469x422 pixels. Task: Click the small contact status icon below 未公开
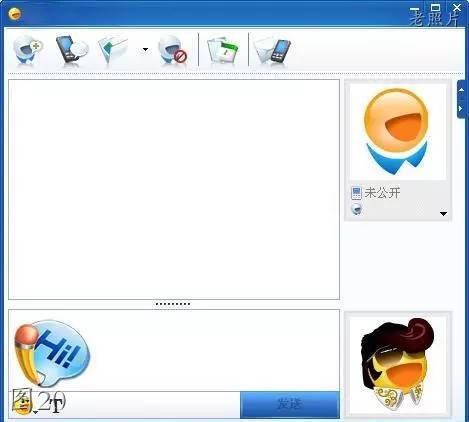click(x=357, y=209)
